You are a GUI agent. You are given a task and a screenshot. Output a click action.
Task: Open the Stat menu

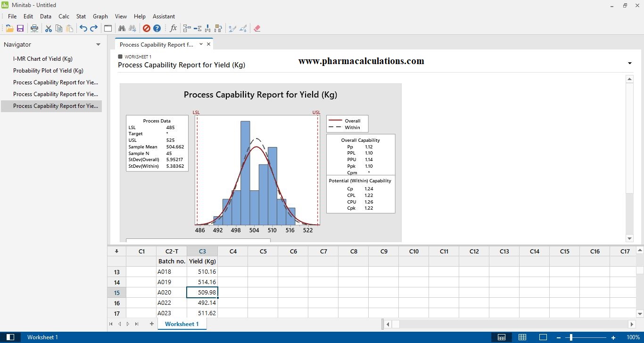pyautogui.click(x=81, y=16)
